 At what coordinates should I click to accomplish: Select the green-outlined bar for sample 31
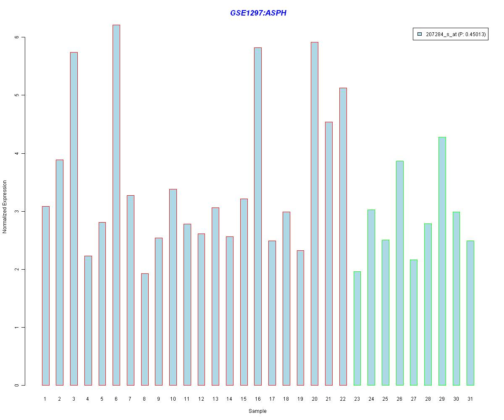tap(470, 313)
